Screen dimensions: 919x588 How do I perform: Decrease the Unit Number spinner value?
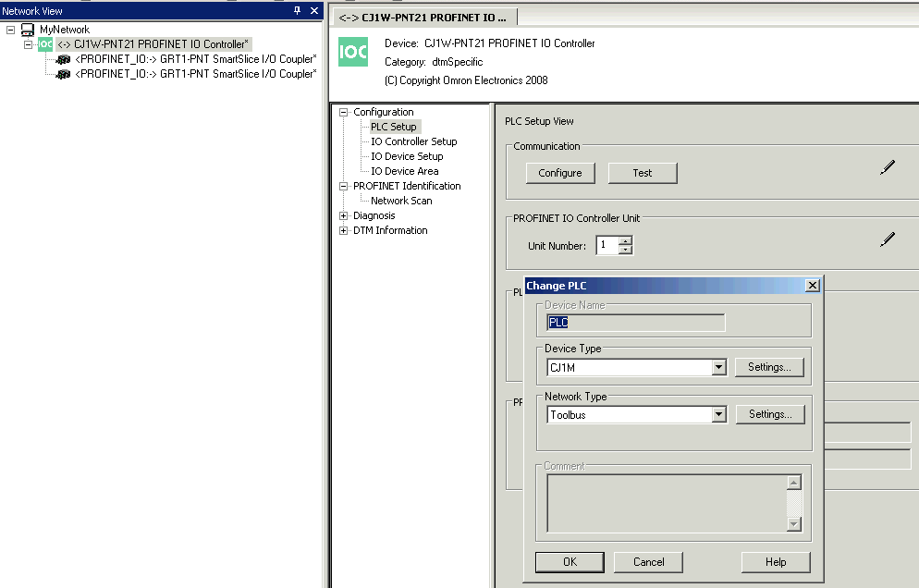626,250
